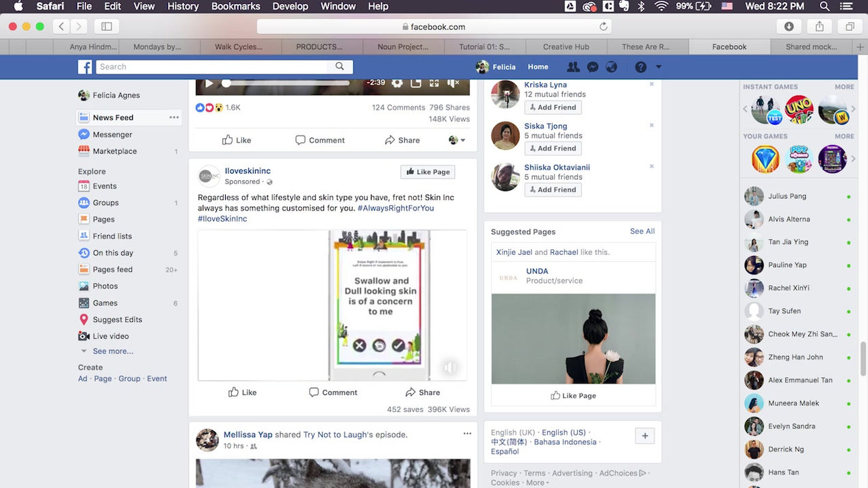Open Games in Explore list

pyautogui.click(x=105, y=303)
